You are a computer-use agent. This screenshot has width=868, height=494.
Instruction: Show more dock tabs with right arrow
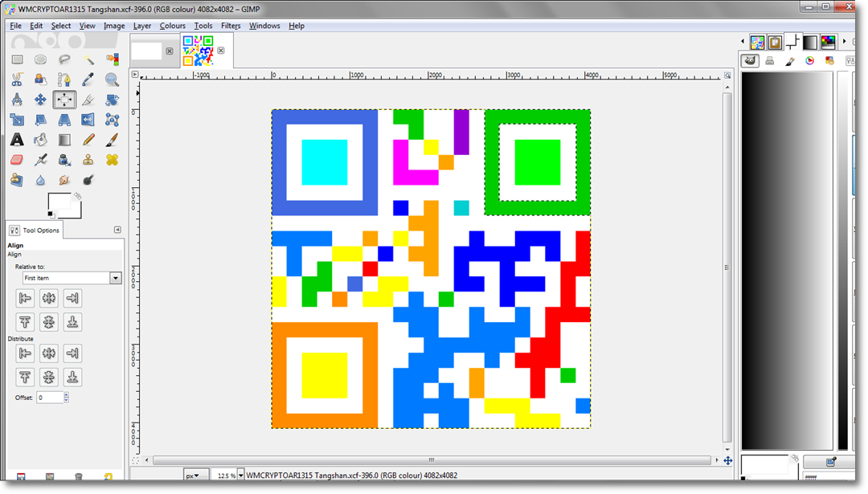coord(844,42)
